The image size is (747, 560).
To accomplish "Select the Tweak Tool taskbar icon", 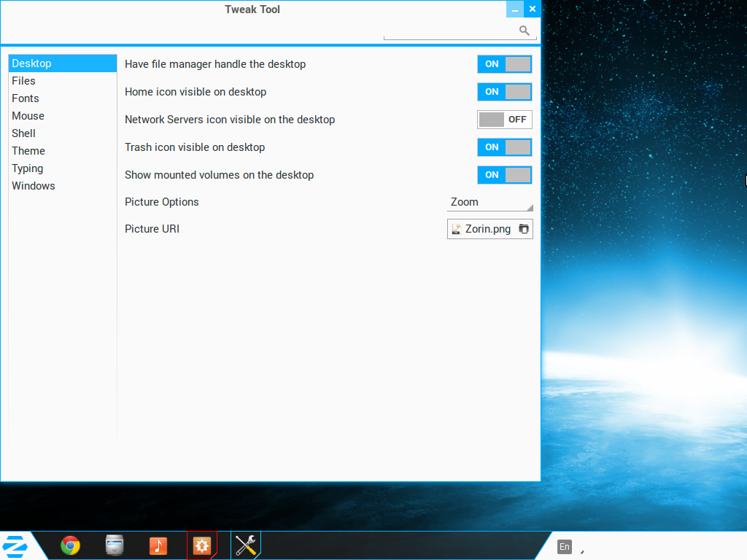I will (246, 545).
